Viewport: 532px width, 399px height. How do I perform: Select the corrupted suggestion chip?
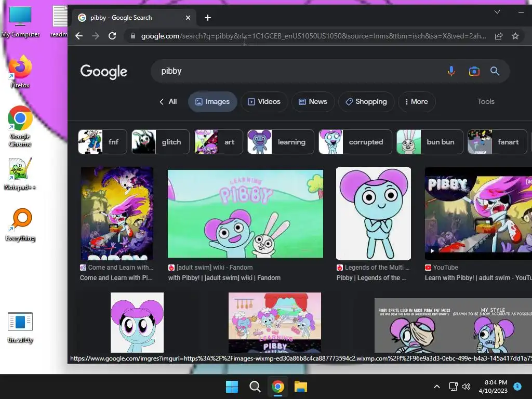(x=355, y=142)
